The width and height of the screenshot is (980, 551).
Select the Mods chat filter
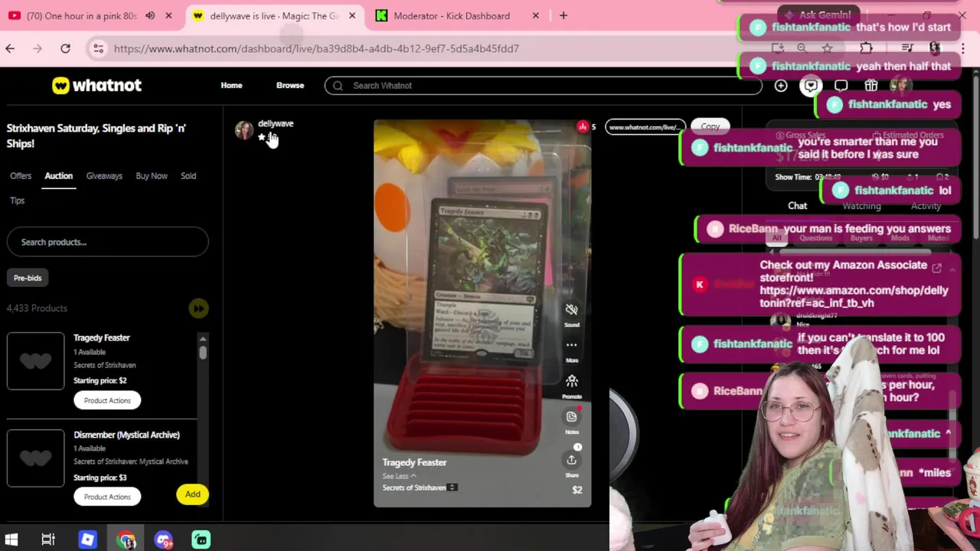tap(900, 238)
